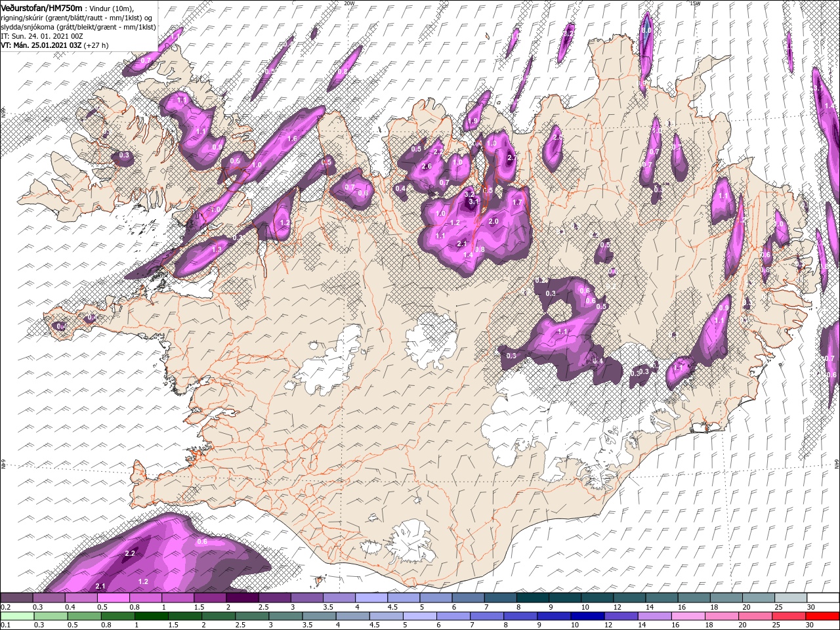Viewport: 840px width, 630px height.
Task: Click the 'rigning/skúrir' legend description line
Action: 76,17
